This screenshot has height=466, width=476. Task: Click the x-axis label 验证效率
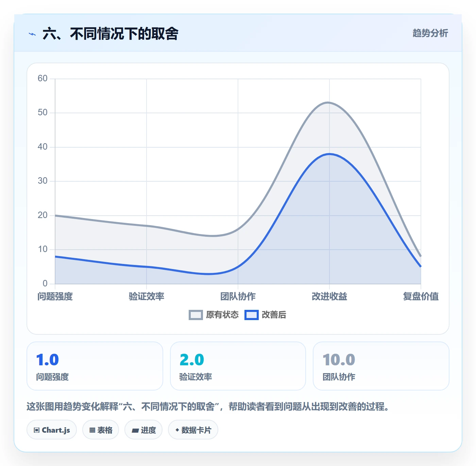tap(147, 296)
